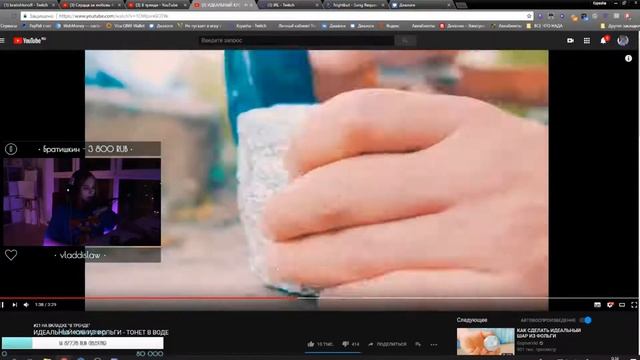Viewport: 640px width, 360px height.
Task: Click the donation goal progress bar
Action: pyautogui.click(x=82, y=343)
